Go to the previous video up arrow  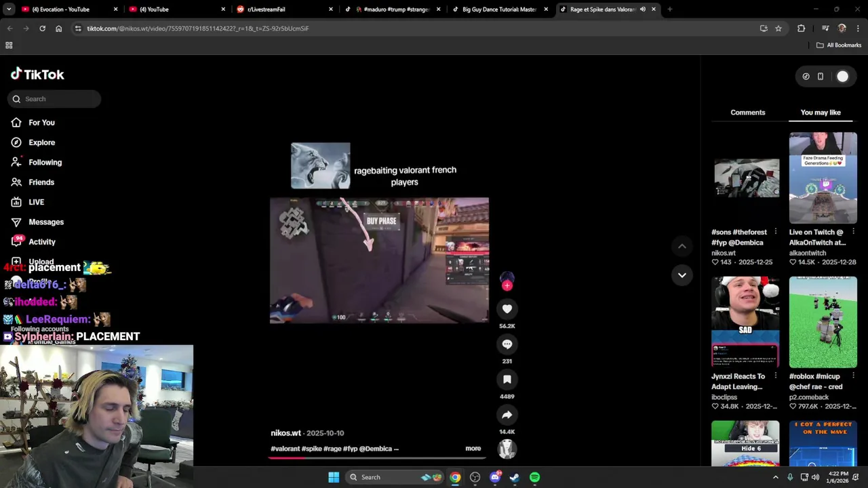(682, 246)
